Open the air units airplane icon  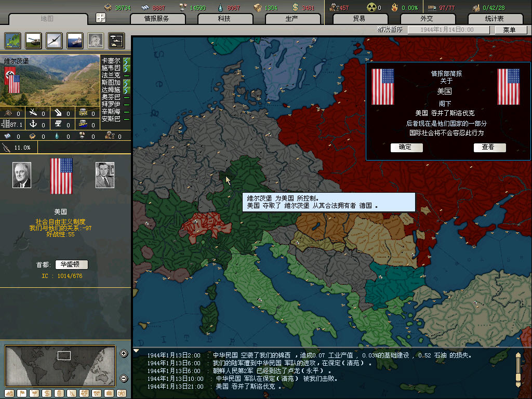click(x=54, y=41)
